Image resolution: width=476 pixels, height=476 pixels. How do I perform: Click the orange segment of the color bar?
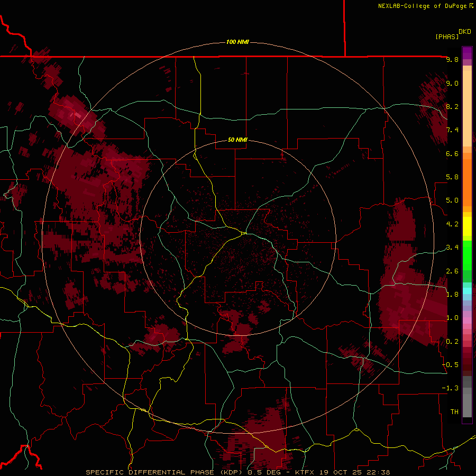pos(467,182)
